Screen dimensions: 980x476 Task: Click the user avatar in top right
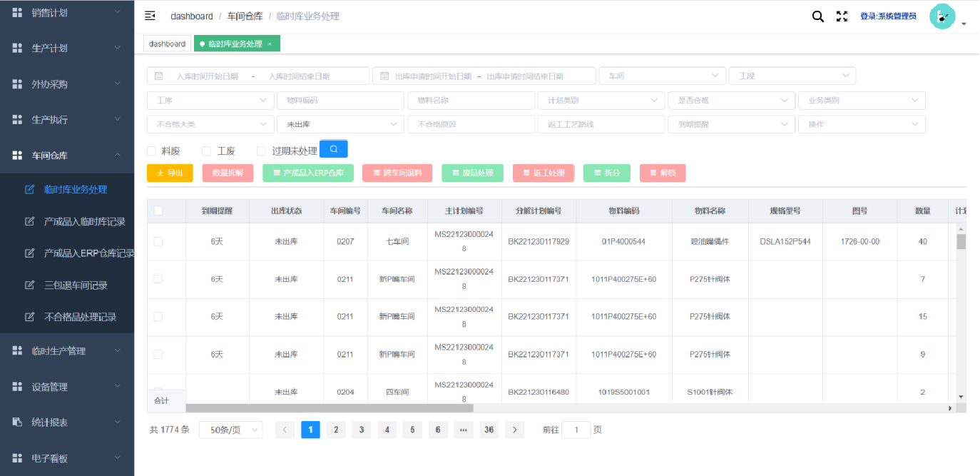(942, 17)
